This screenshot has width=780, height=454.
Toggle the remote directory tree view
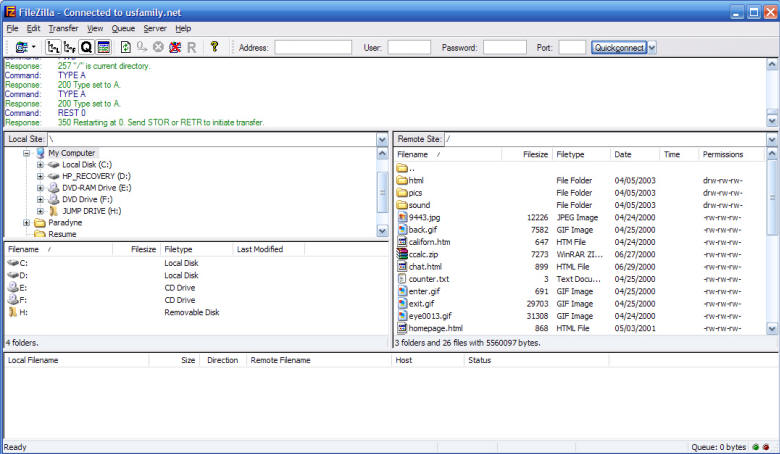70,47
